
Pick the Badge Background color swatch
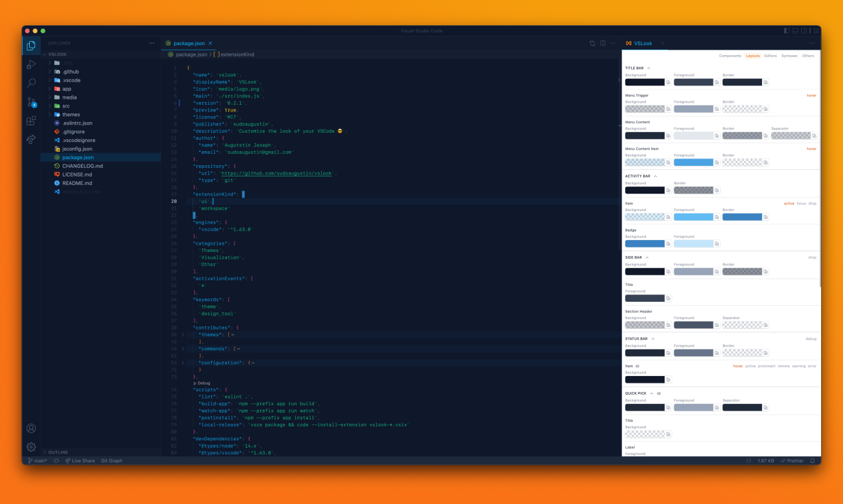point(645,244)
